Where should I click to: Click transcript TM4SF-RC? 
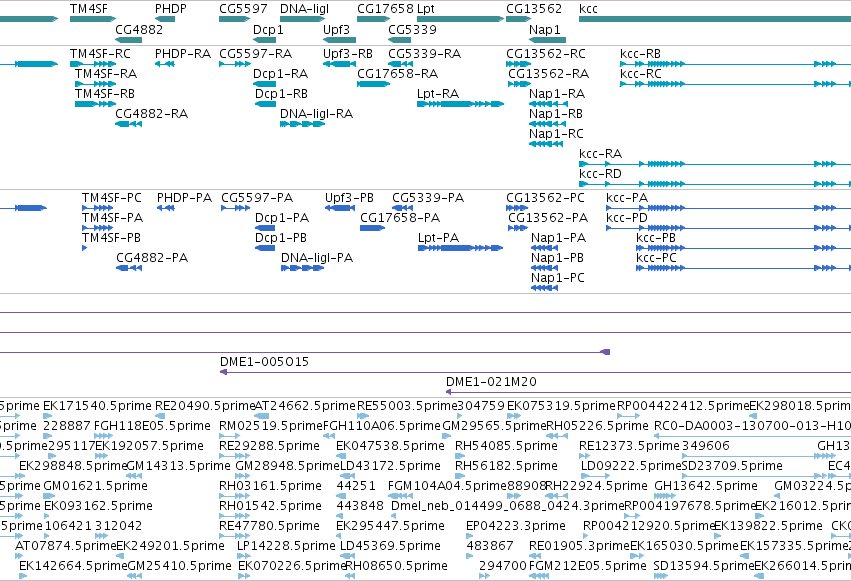(100, 54)
